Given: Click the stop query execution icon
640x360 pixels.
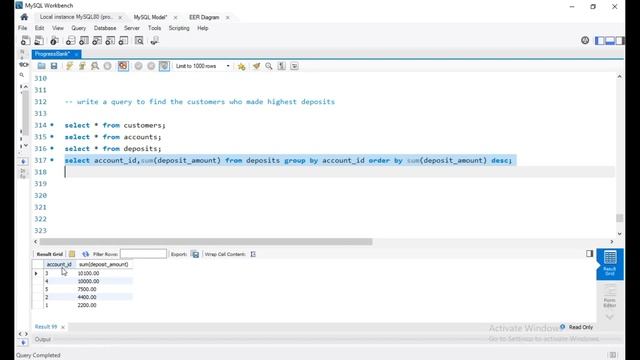Looking at the screenshot, I should tap(107, 66).
